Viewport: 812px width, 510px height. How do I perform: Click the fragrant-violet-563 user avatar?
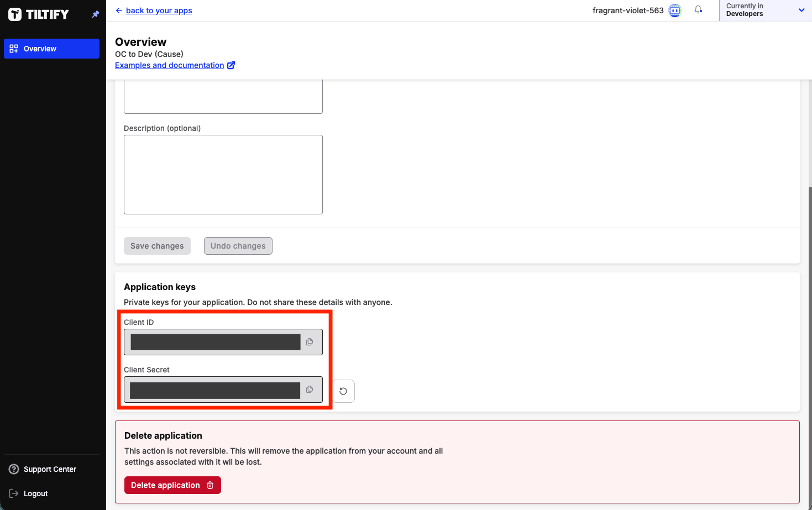point(675,10)
